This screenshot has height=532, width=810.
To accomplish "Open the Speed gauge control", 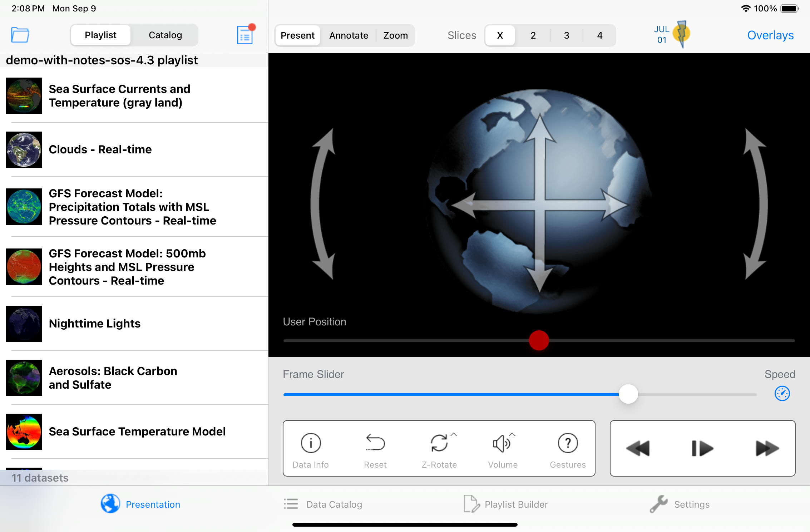I will pyautogui.click(x=782, y=394).
